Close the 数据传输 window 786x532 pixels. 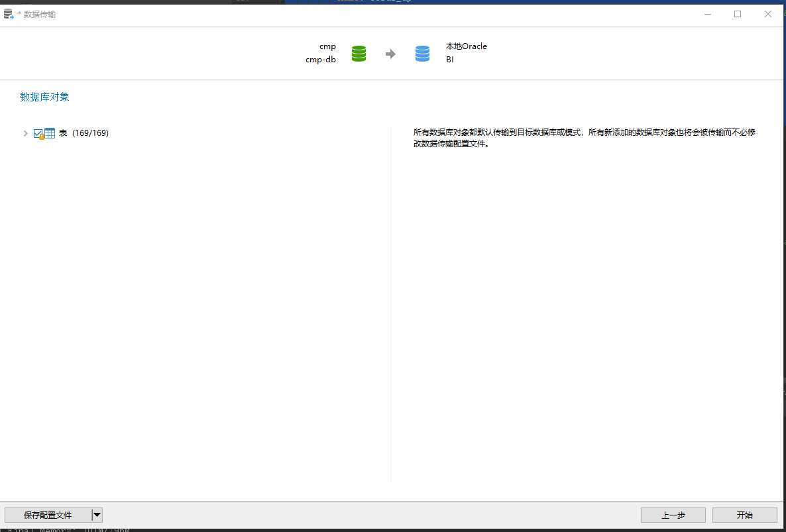pos(768,14)
